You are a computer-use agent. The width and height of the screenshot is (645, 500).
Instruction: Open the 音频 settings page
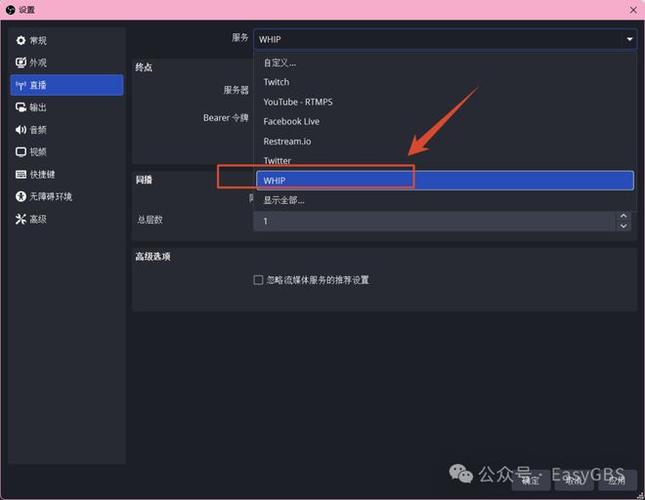pyautogui.click(x=67, y=130)
